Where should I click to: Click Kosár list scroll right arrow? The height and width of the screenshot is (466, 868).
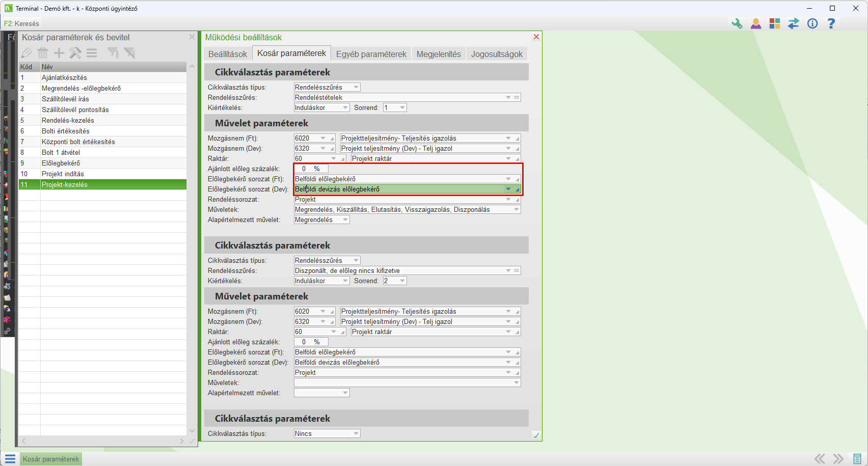(182, 441)
